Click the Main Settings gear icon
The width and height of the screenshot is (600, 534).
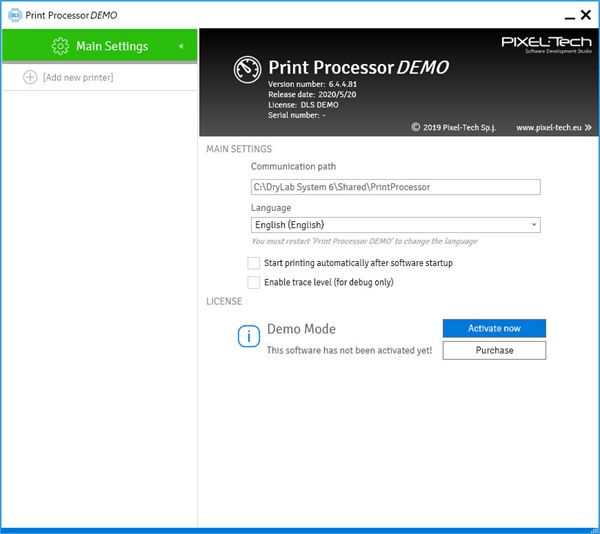tap(60, 46)
